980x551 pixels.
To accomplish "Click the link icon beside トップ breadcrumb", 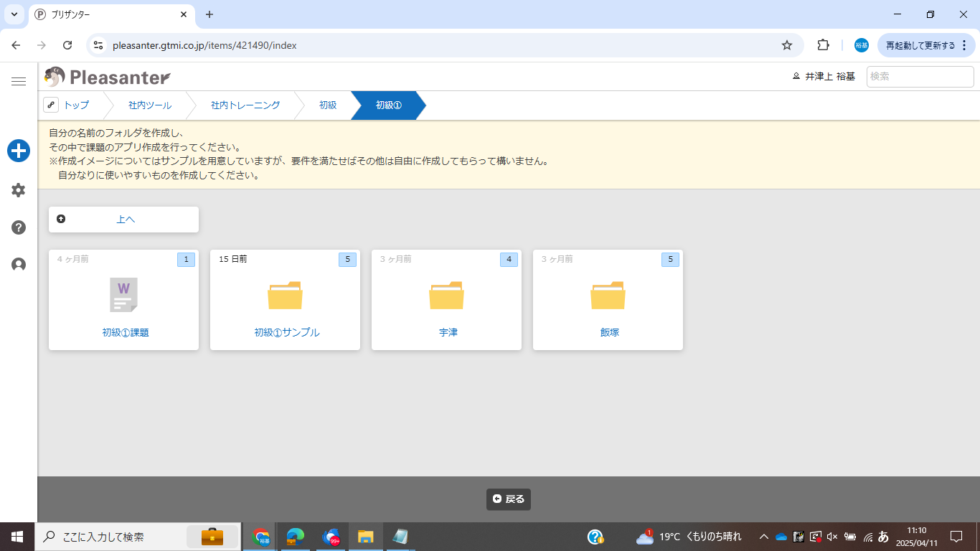I will tap(51, 105).
